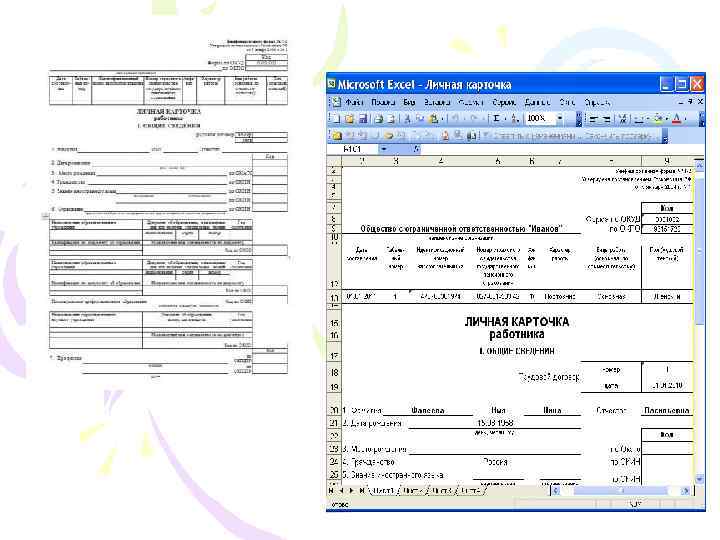The width and height of the screenshot is (720, 540).
Task: Open the Формат menu
Action: (471, 102)
